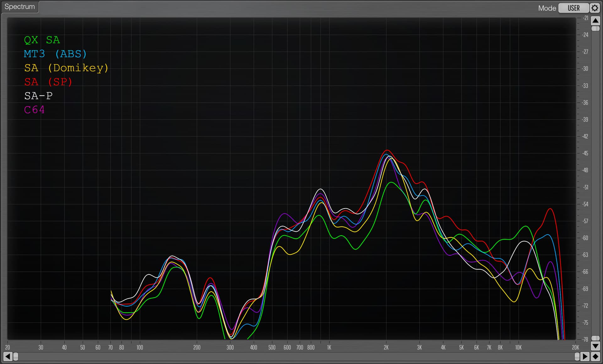Viewport: 603px width, 364px height.
Task: Click the white SA-P legend label
Action: coord(38,96)
